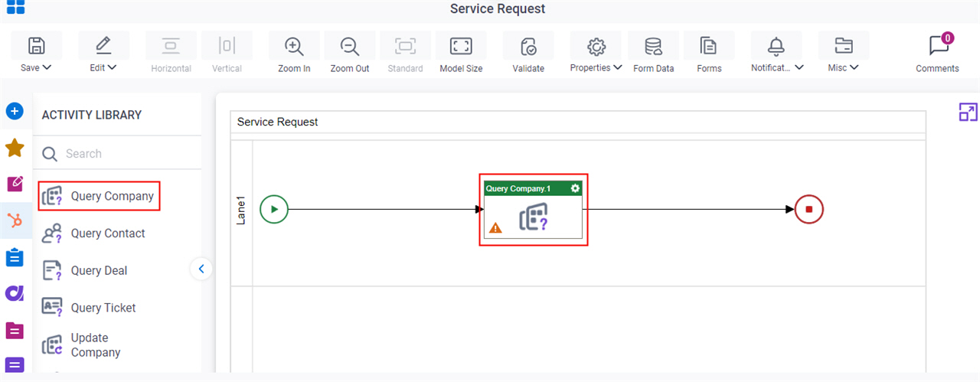Click the search magnifier icon
Screen dimensions: 980x382
pyautogui.click(x=50, y=154)
